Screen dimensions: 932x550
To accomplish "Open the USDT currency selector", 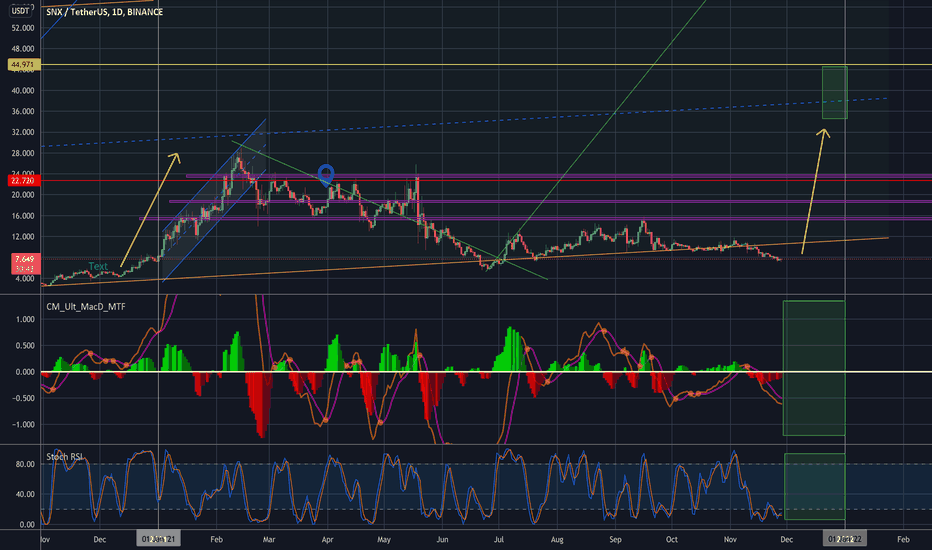I will [x=21, y=10].
